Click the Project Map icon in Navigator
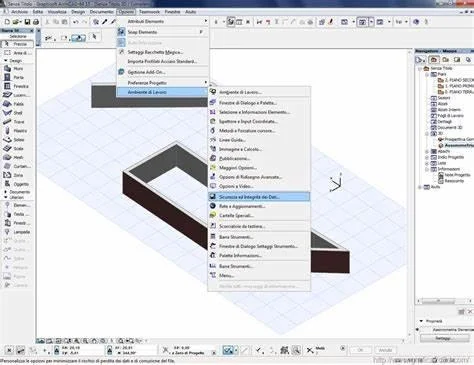 pyautogui.click(x=433, y=60)
